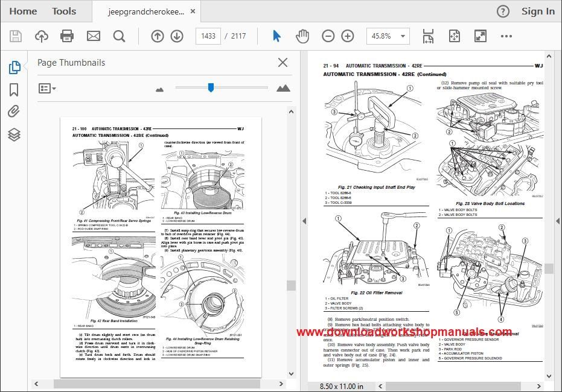Screen dimensions: 562x392
Task: Click thumbnails panel scroll right arrow
Action: click(x=281, y=384)
